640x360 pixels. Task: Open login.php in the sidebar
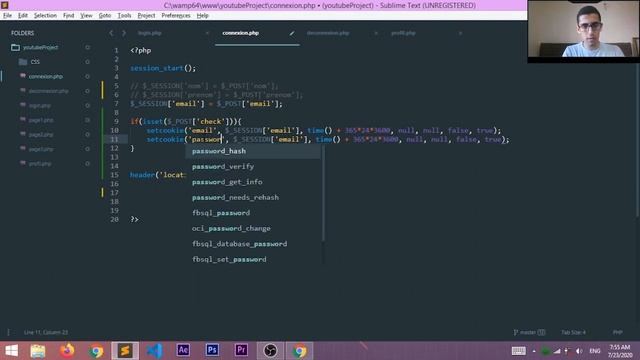pyautogui.click(x=40, y=106)
